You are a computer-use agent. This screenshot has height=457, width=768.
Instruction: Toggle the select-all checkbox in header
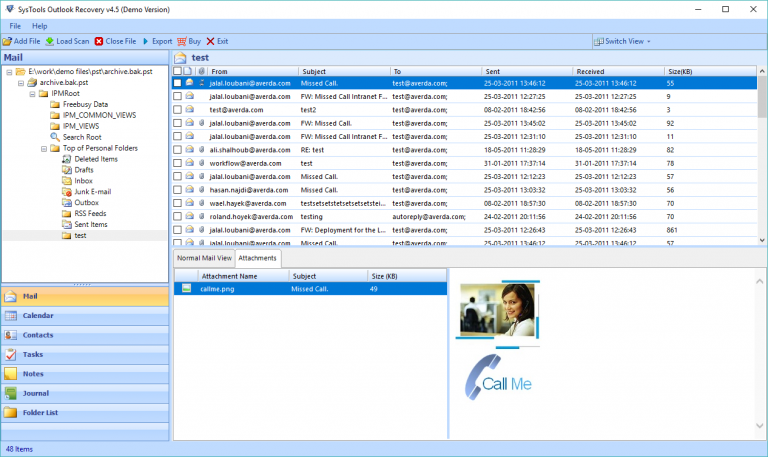point(178,72)
